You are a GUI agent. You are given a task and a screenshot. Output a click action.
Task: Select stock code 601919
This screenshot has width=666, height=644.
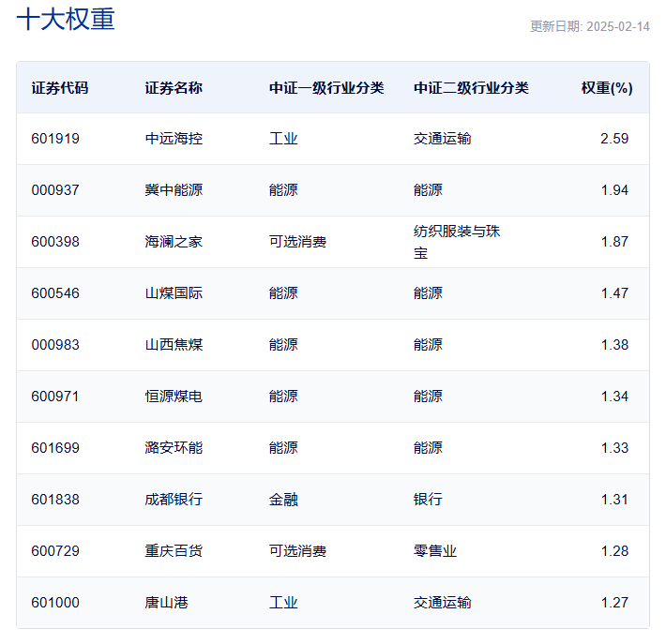(x=55, y=139)
